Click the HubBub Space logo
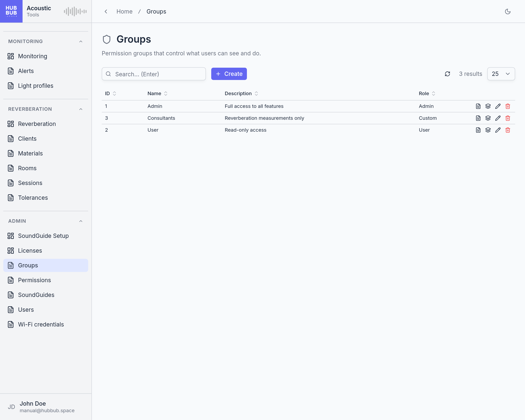The width and height of the screenshot is (525, 420). point(11,11)
